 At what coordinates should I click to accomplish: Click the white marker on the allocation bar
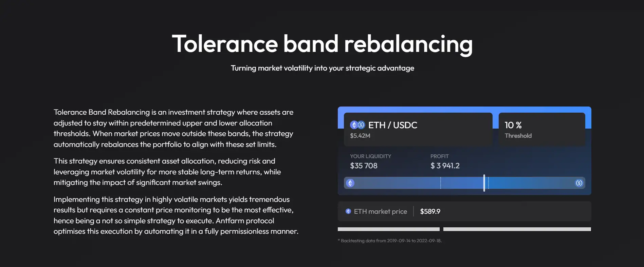[484, 183]
